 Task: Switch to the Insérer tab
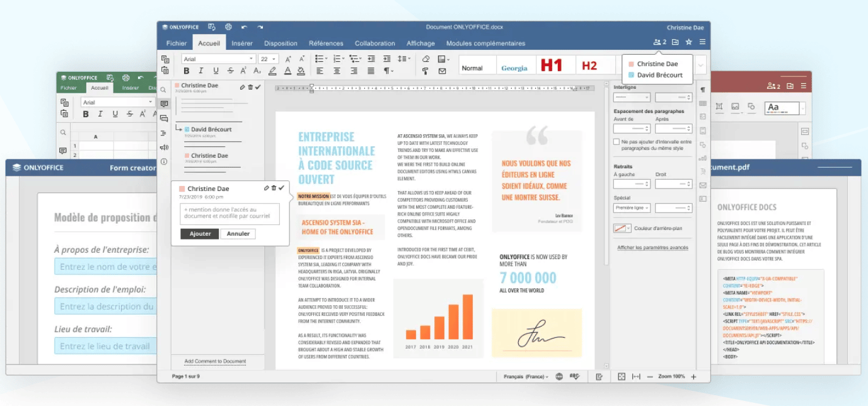coord(242,43)
